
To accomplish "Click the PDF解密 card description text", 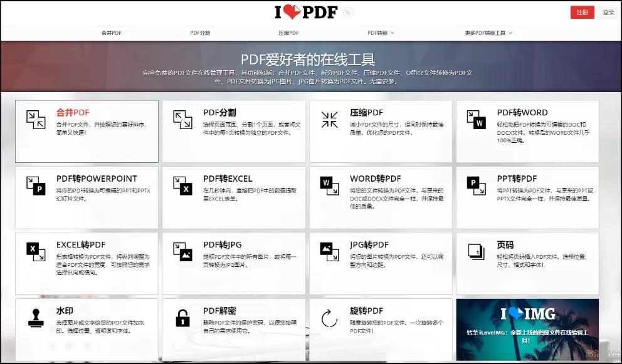I will [250, 327].
